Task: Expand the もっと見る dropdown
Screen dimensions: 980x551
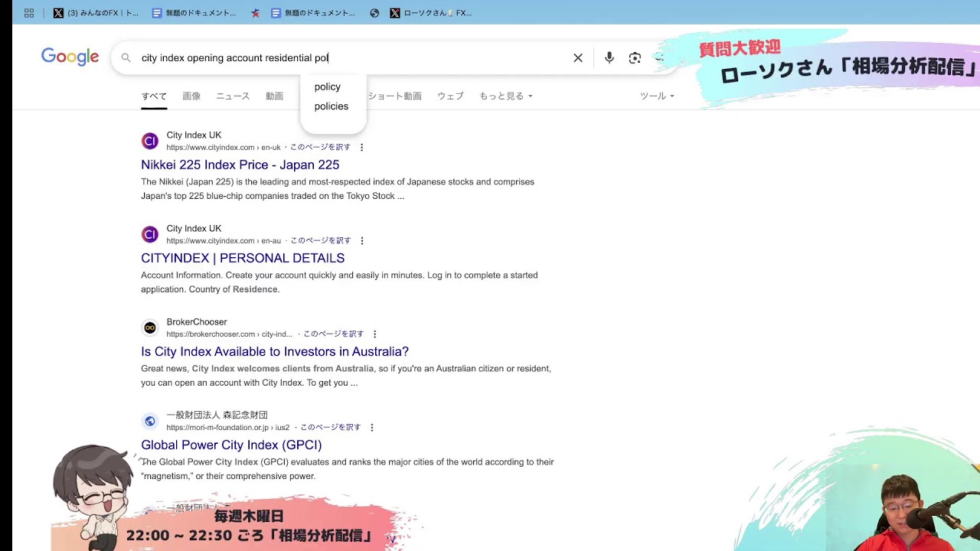Action: pos(505,96)
